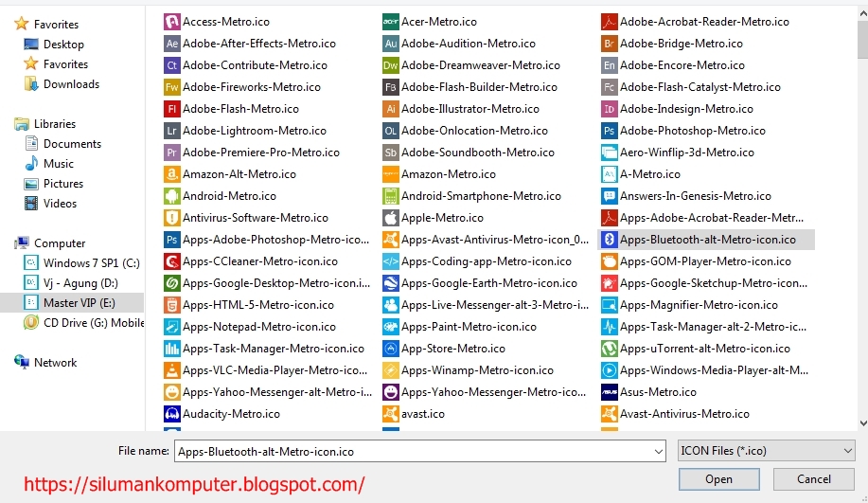Choose the Antivirus-Software-Metro.ico icon
The image size is (868, 503).
point(171,218)
